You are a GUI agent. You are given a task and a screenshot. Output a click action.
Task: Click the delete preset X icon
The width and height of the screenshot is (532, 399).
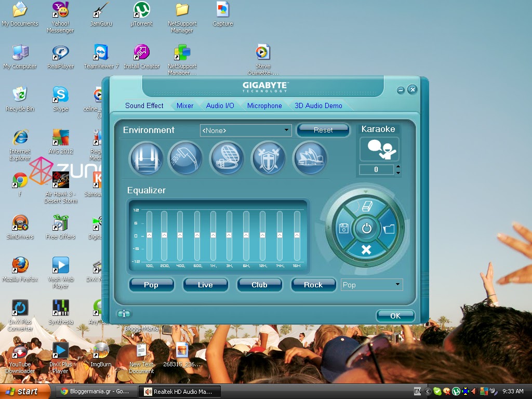point(366,250)
